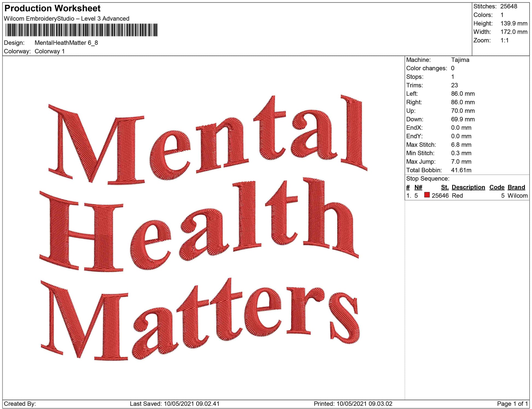
Task: Click the Machine value Tajima
Action: click(460, 60)
